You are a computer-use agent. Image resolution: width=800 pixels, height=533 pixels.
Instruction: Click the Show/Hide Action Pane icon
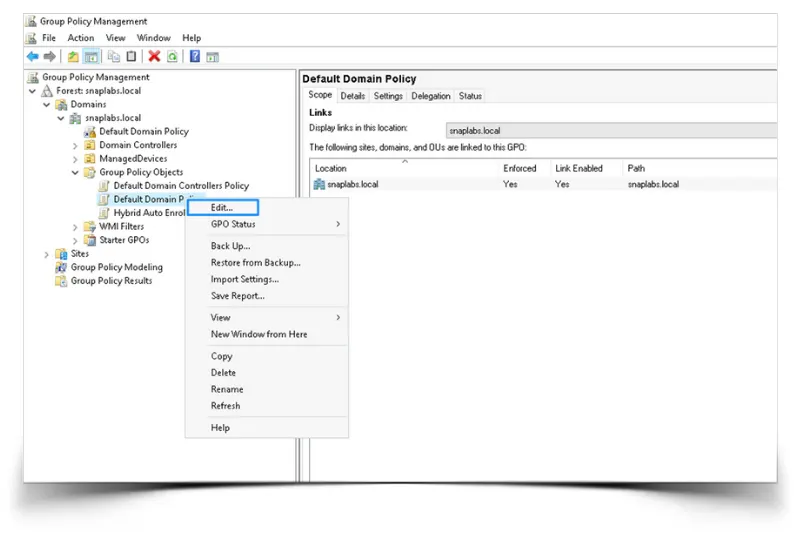[213, 57]
